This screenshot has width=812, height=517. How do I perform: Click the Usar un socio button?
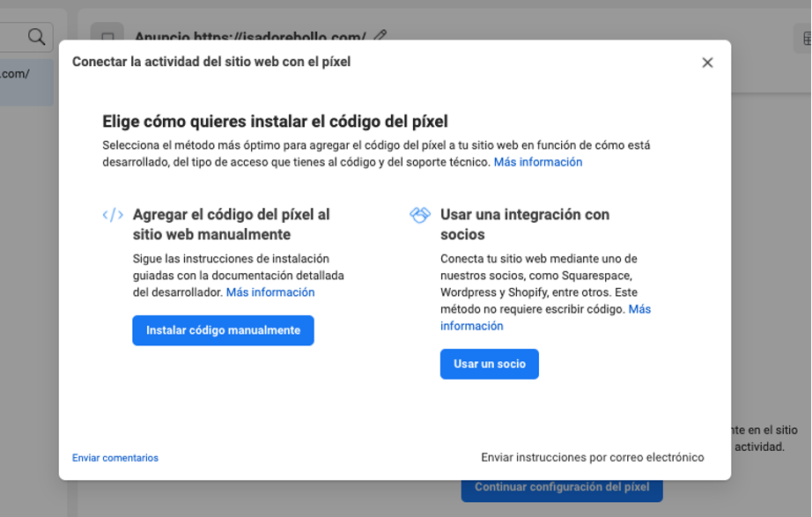489,364
